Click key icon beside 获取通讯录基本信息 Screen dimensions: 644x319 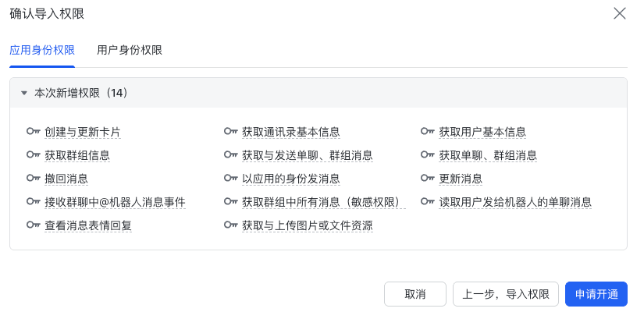pos(230,132)
